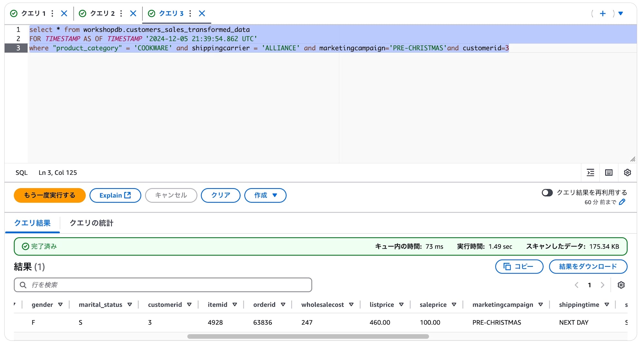Image resolution: width=644 pixels, height=352 pixels.
Task: Click editor line number 1
Action: (x=18, y=30)
